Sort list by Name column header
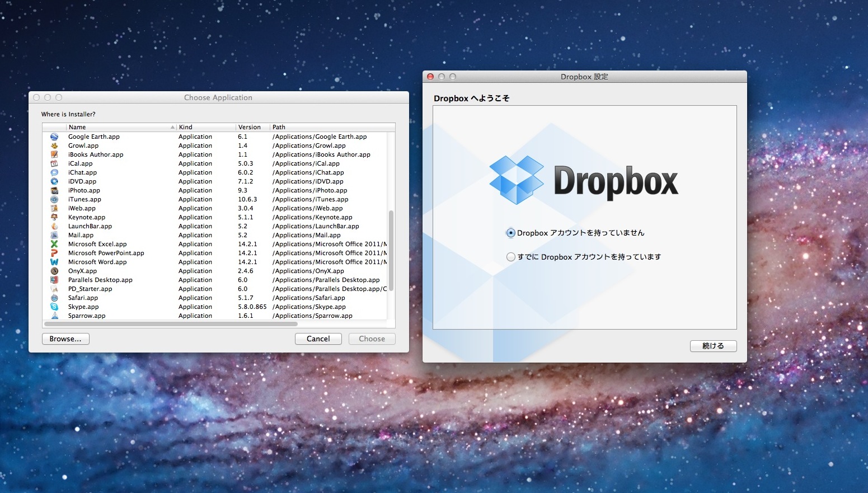 (121, 127)
